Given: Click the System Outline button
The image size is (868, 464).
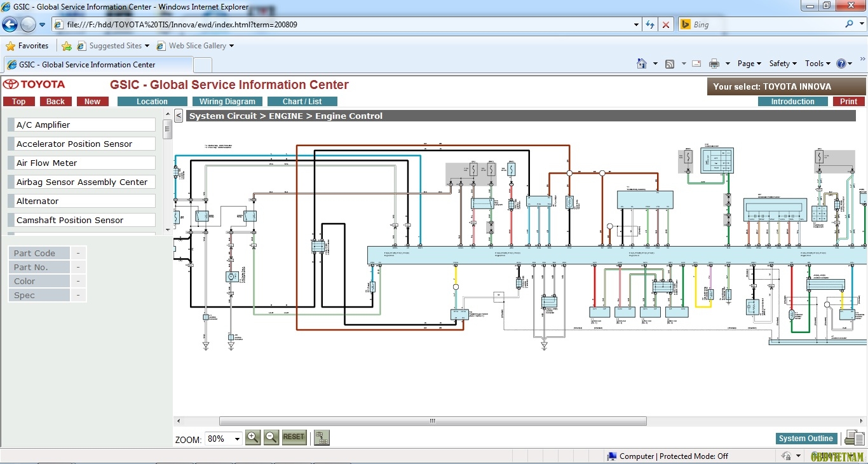Looking at the screenshot, I should click(x=806, y=439).
